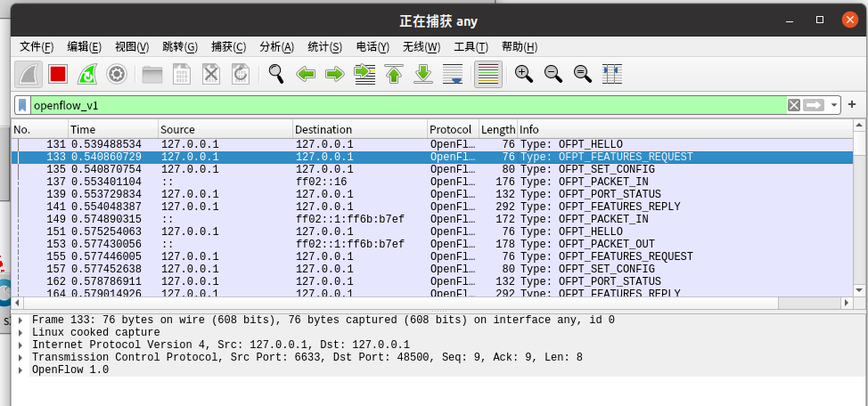
Task: Jump to the last packet
Action: click(x=423, y=74)
